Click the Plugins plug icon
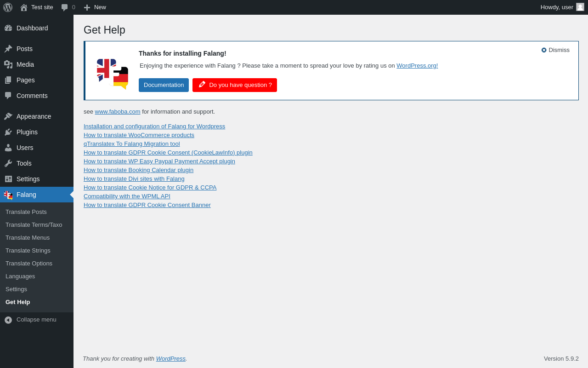Image resolution: width=588 pixels, height=368 pixels. (x=8, y=132)
